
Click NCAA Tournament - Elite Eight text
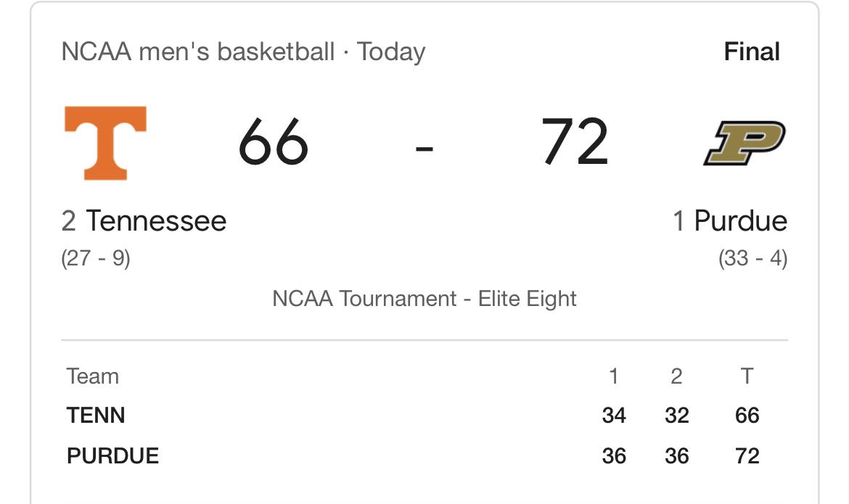(x=424, y=299)
